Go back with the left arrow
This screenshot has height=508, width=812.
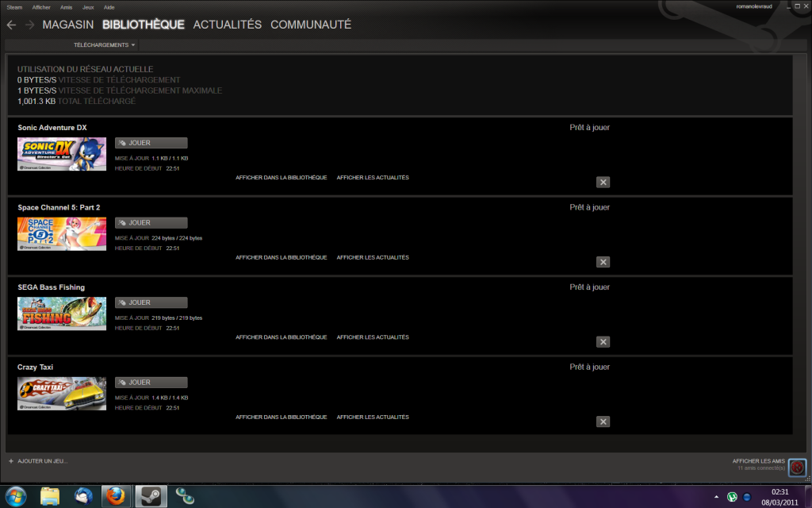(x=11, y=25)
